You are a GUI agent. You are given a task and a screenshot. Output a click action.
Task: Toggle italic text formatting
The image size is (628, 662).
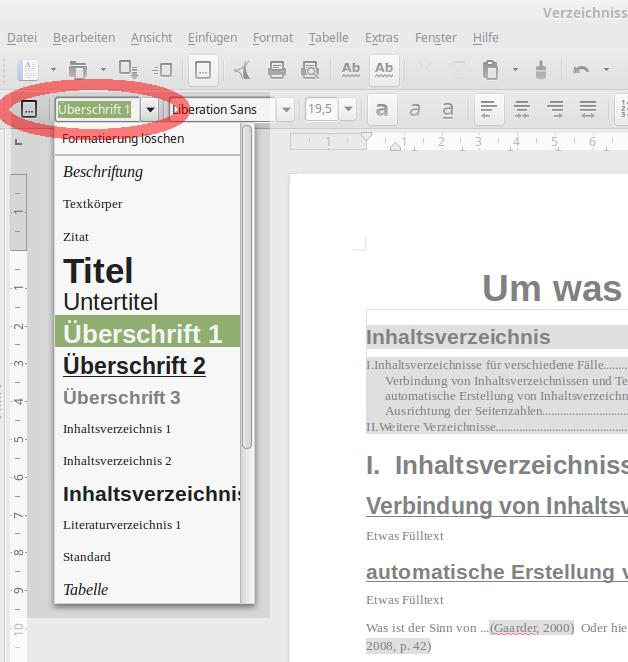click(416, 109)
